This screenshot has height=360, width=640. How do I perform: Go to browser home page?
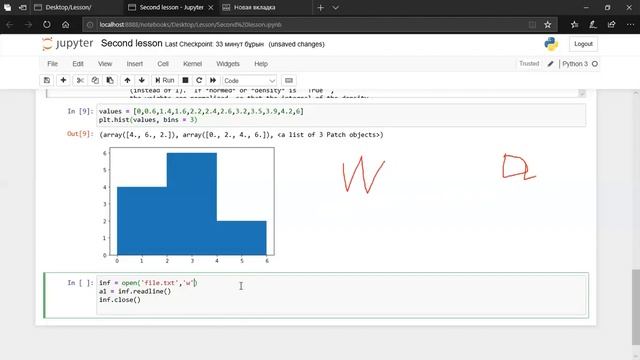(x=65, y=24)
